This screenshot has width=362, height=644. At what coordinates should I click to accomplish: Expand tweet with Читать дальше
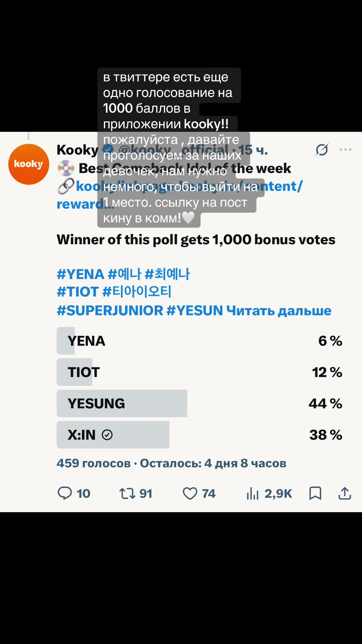tap(279, 311)
